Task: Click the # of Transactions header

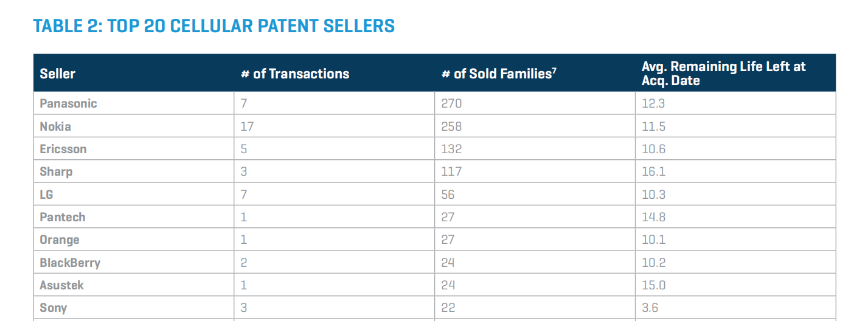Action: pos(295,74)
